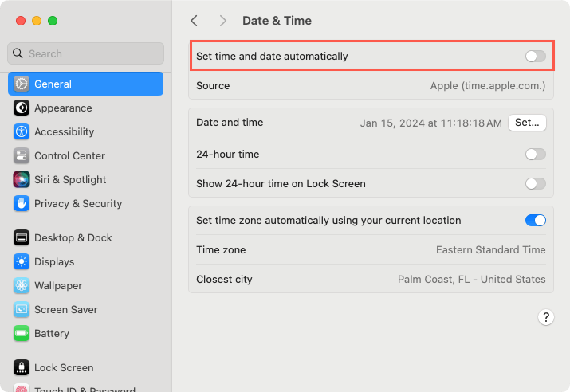Disable automatic time zone using current location
The width and height of the screenshot is (570, 392).
click(x=536, y=221)
